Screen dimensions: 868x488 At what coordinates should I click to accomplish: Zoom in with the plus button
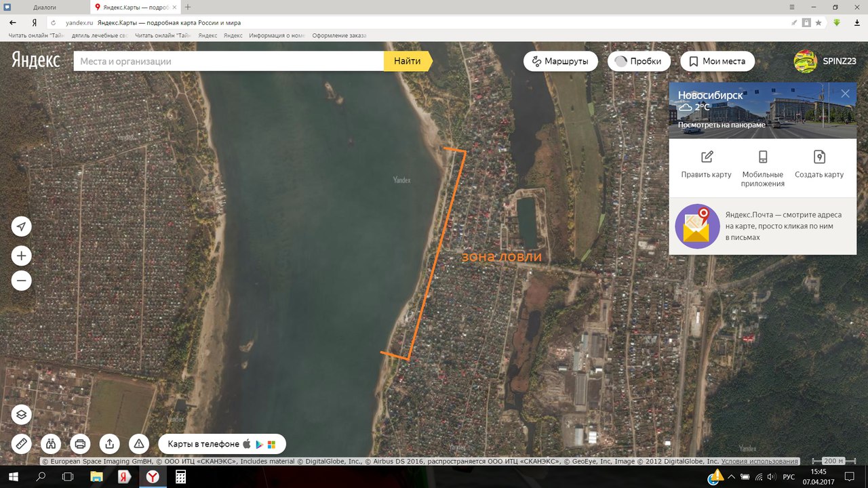pyautogui.click(x=22, y=256)
